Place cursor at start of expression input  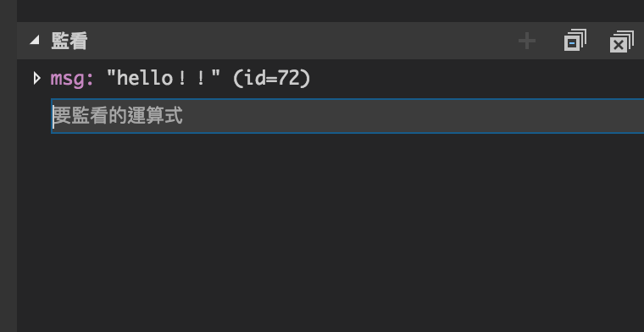[x=53, y=116]
